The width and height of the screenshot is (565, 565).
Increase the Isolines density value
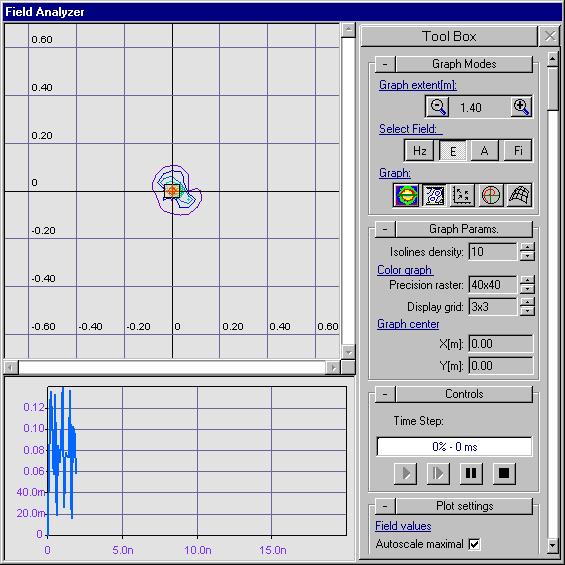[527, 247]
